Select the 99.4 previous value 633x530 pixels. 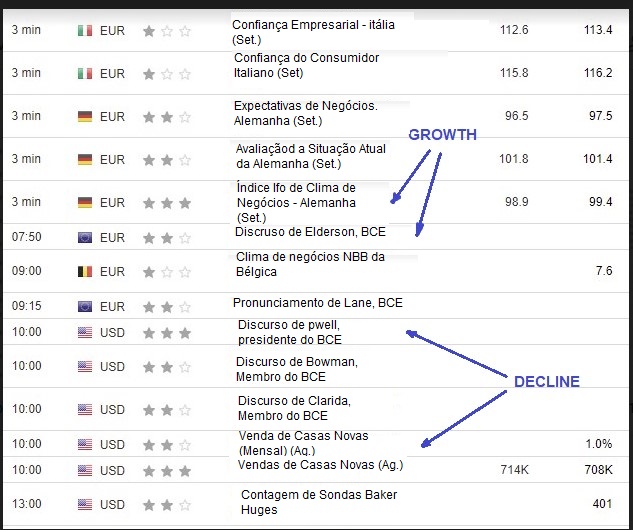point(601,201)
